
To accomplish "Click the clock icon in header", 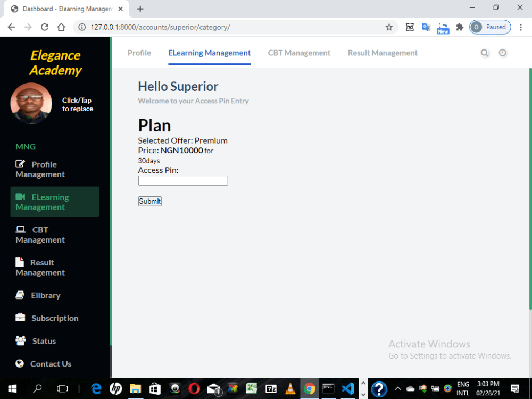I will 503,53.
